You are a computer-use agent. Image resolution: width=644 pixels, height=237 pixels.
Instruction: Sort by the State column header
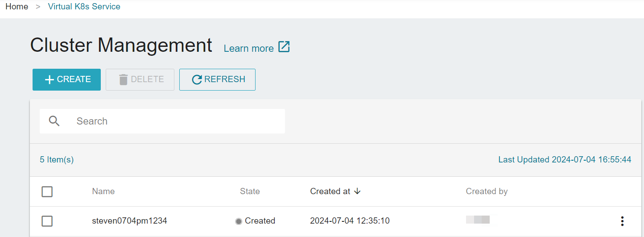coord(250,191)
